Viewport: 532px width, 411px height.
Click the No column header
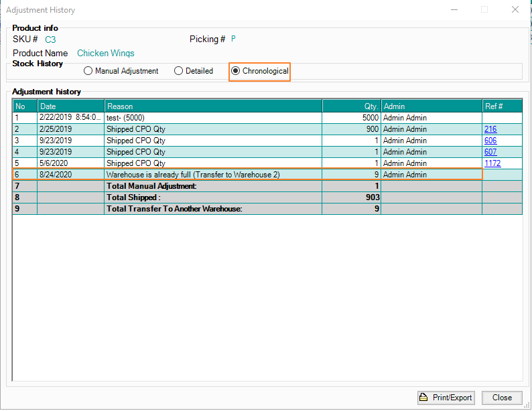25,106
